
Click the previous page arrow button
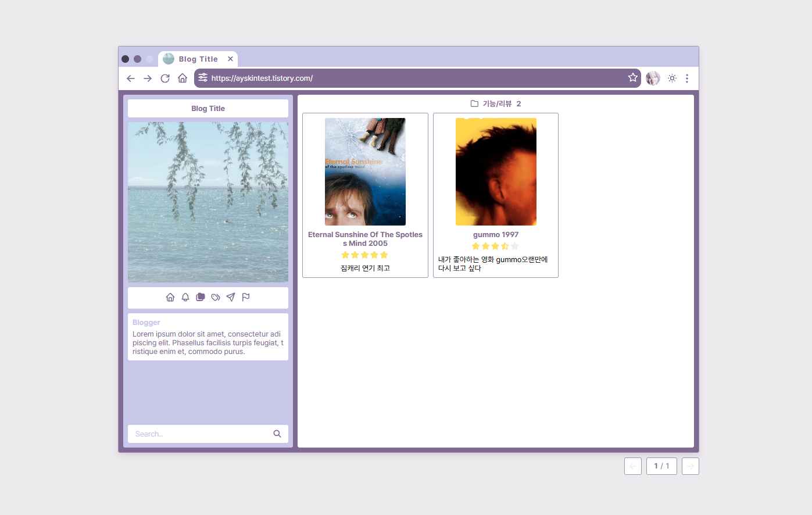click(x=633, y=466)
